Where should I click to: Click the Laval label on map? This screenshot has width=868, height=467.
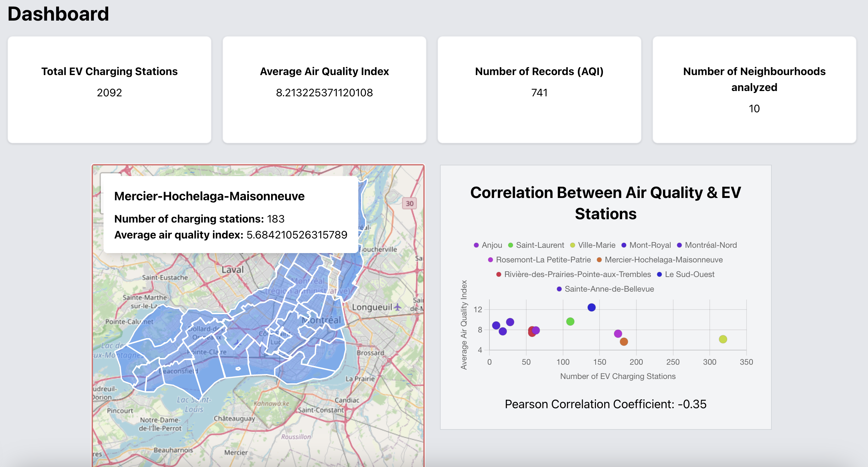click(232, 270)
